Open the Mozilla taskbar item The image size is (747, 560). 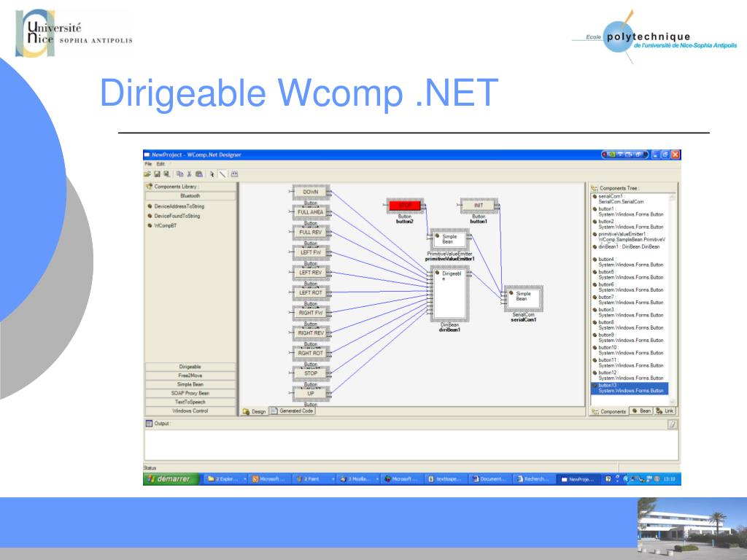[x=359, y=479]
